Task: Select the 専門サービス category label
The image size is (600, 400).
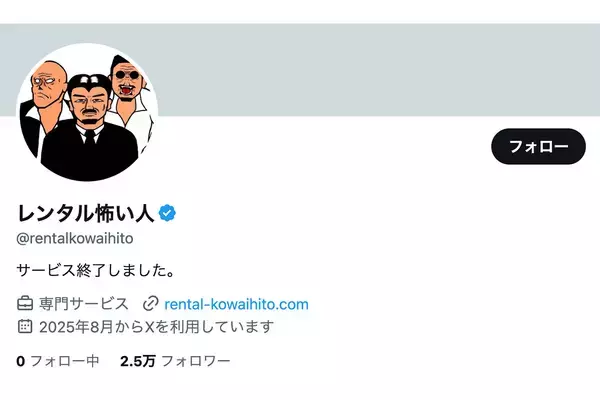Action: (83, 304)
